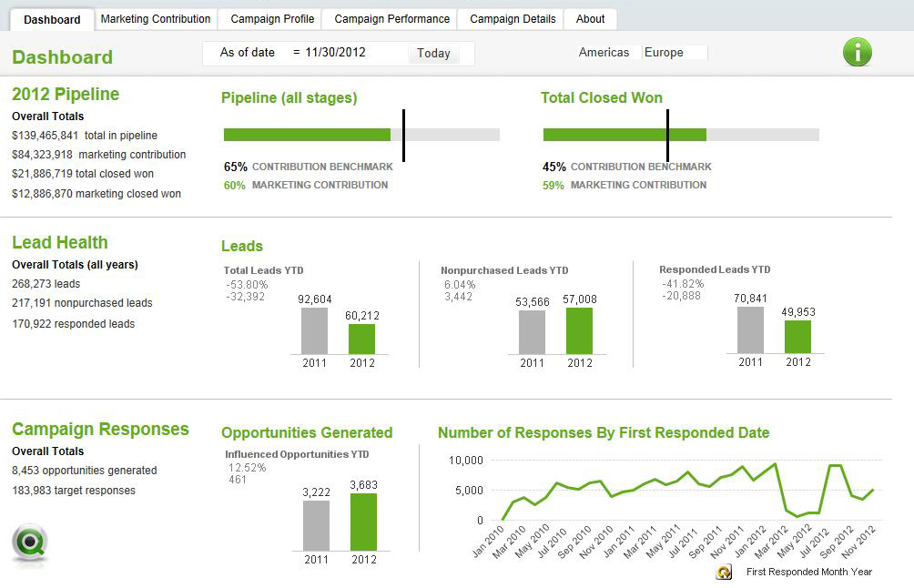Click the Influenced Opportunities YTD chart title
The image size is (914, 588).
click(297, 454)
